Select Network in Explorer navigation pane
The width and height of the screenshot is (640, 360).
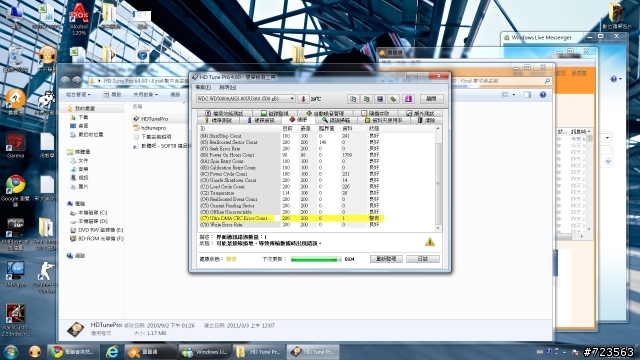(x=76, y=256)
